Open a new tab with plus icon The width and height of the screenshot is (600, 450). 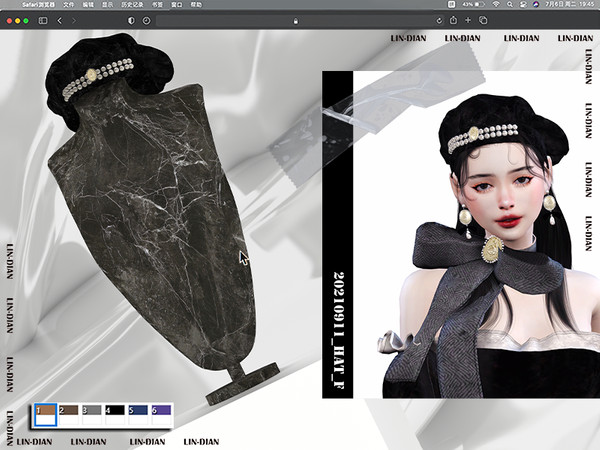coord(467,20)
